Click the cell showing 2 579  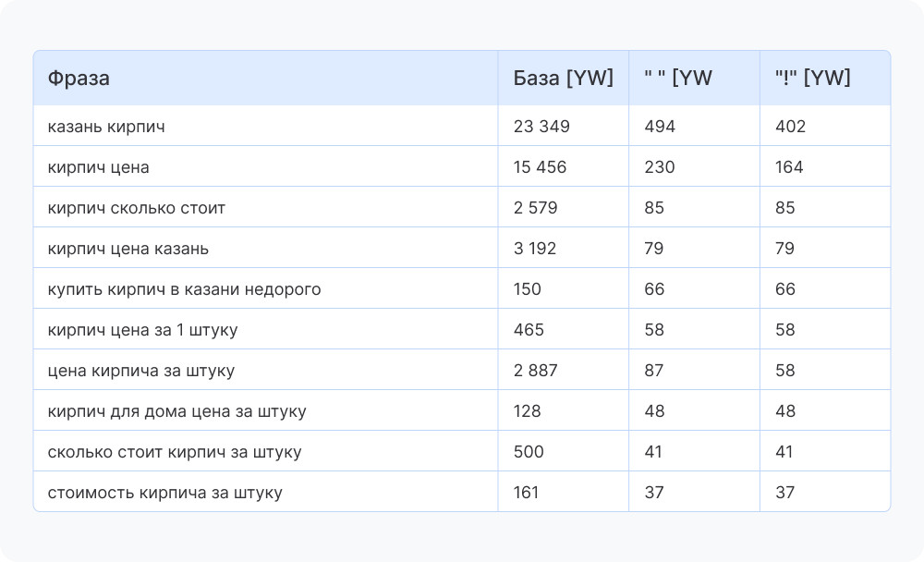(x=535, y=208)
